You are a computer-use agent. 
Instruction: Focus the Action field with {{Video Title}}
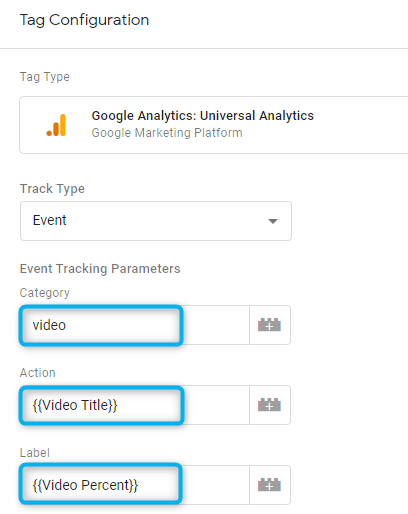(x=134, y=405)
